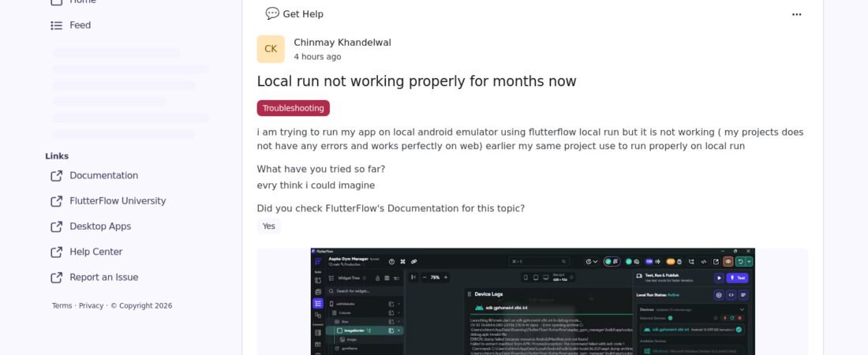Click the Copyright 2026 footer text
The width and height of the screenshot is (868, 355).
pos(141,306)
